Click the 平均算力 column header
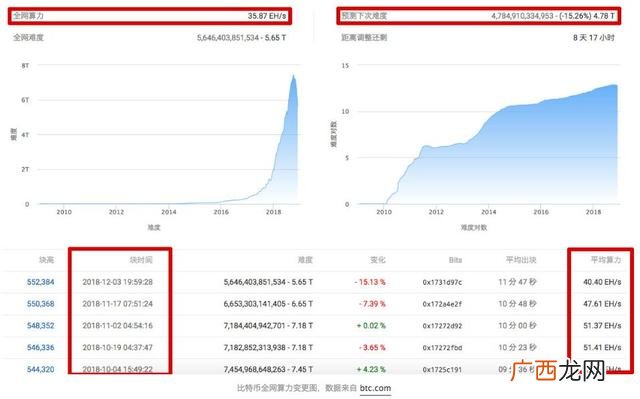This screenshot has width=640, height=399. tap(606, 260)
